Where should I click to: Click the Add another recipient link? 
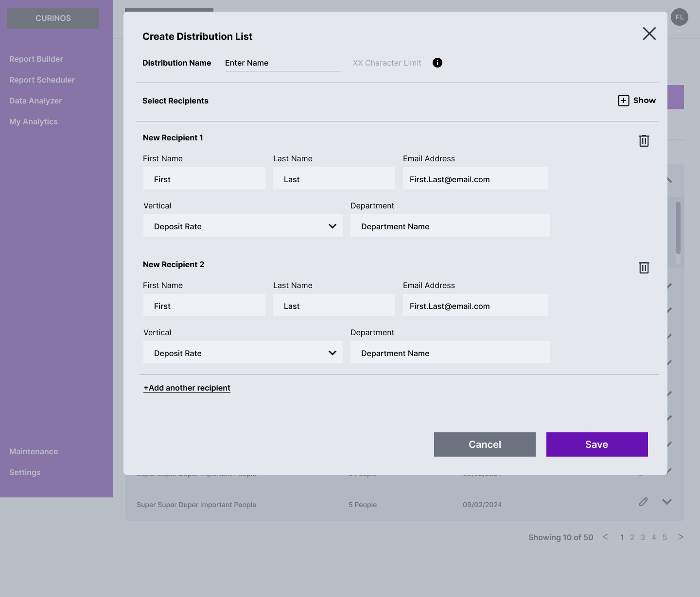(x=187, y=388)
